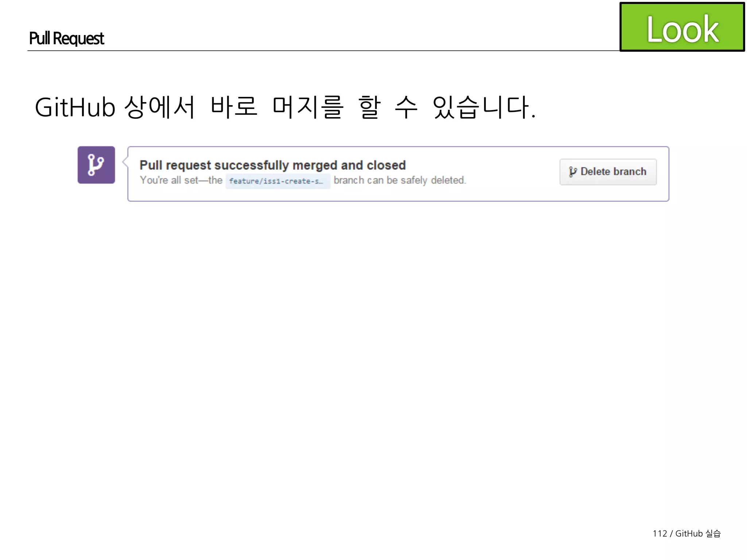Click the "You're all set—the" text
The width and height of the screenshot is (747, 560).
(x=181, y=180)
